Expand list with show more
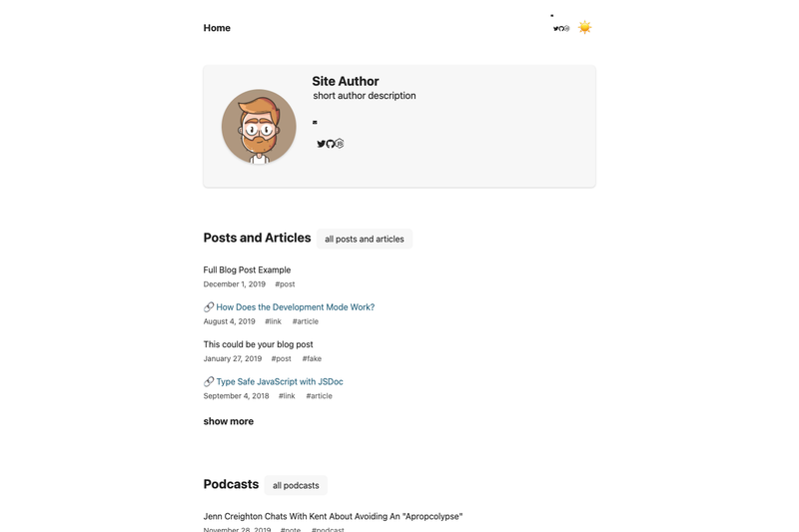This screenshot has height=532, width=799. pos(229,421)
